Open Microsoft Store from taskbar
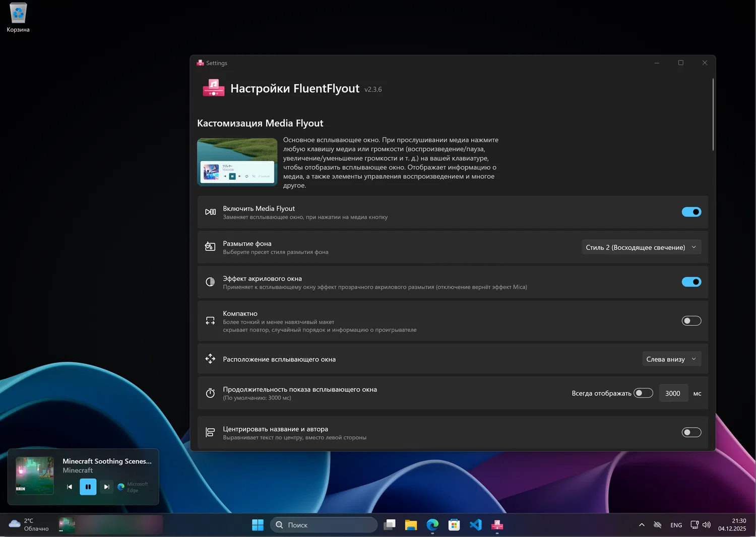 coord(454,525)
